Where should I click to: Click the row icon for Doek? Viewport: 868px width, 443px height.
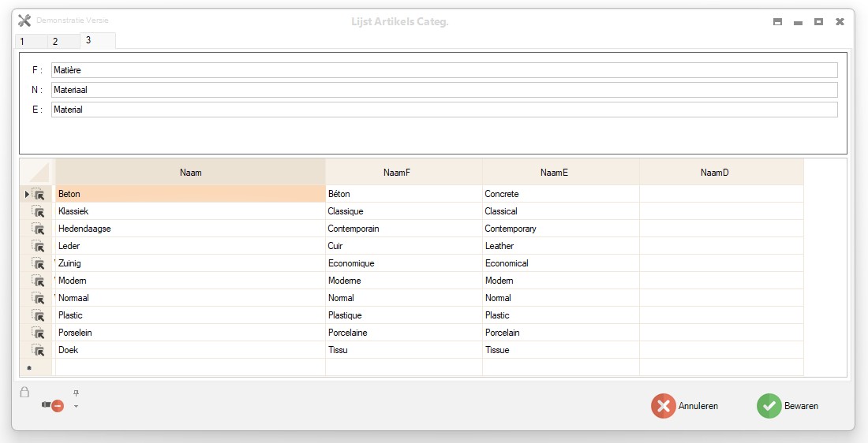[38, 350]
